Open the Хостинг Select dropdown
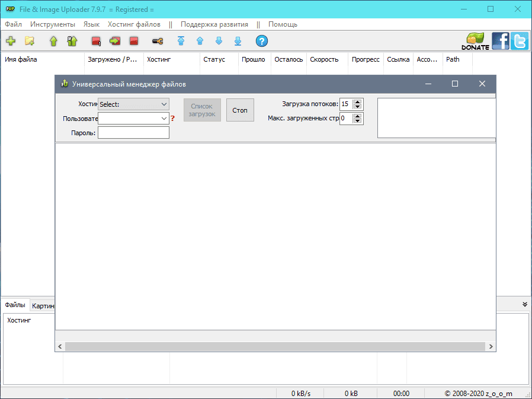This screenshot has width=532, height=399. click(x=133, y=104)
